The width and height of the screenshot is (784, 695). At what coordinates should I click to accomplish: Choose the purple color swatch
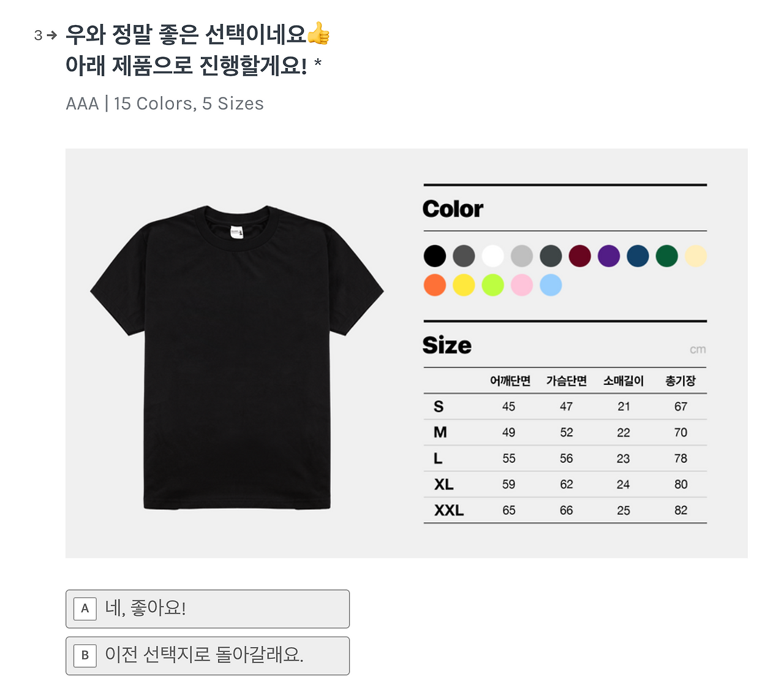[x=609, y=256]
